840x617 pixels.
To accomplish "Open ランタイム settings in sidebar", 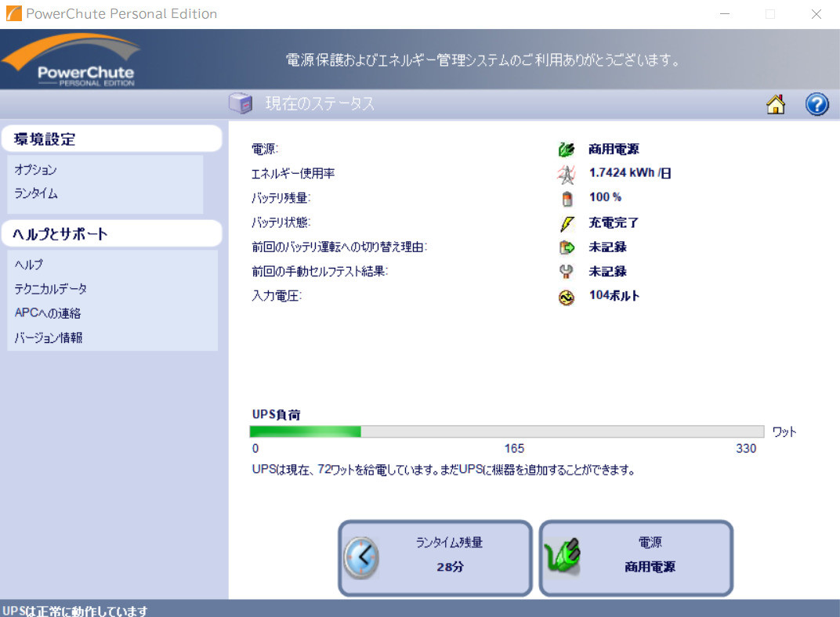I will click(x=36, y=193).
